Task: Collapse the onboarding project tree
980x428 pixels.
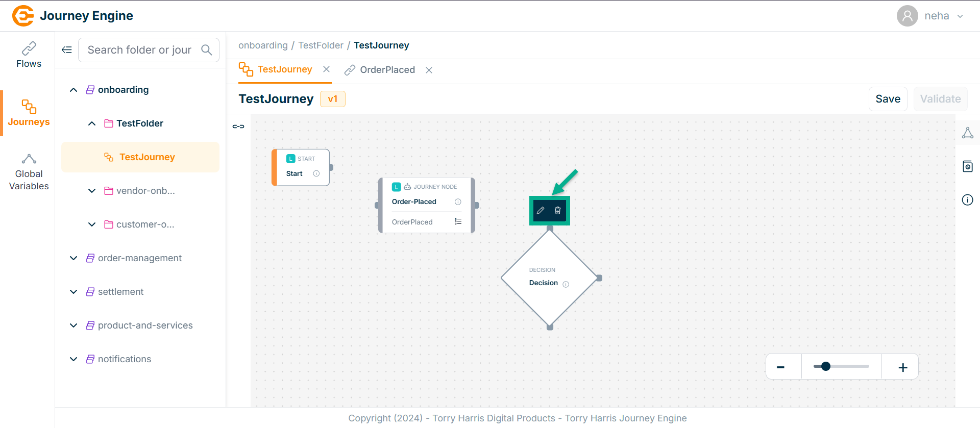Action: [73, 90]
